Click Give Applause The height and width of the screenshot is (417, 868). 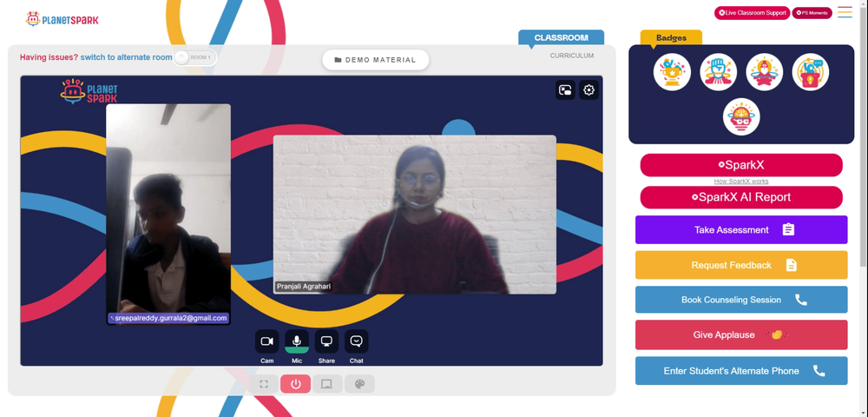point(741,335)
